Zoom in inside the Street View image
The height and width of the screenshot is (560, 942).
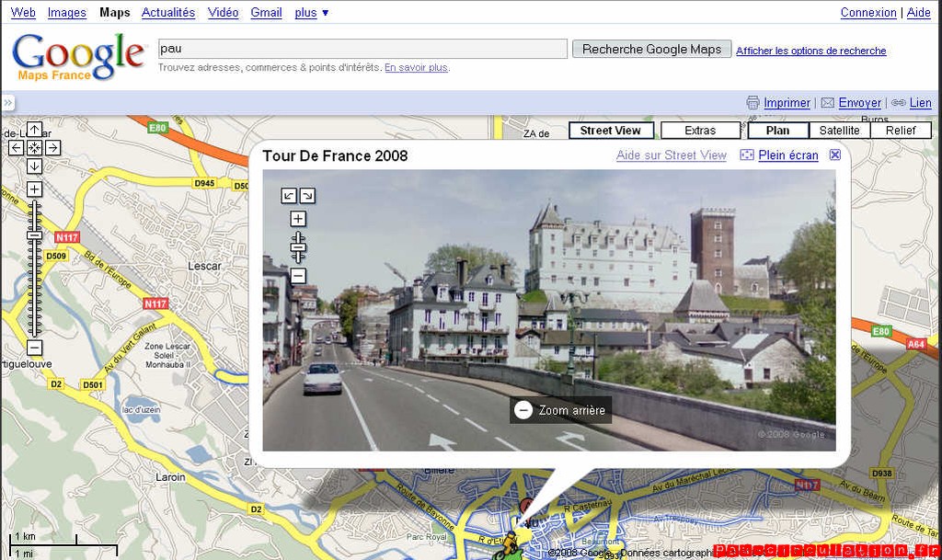[x=298, y=219]
